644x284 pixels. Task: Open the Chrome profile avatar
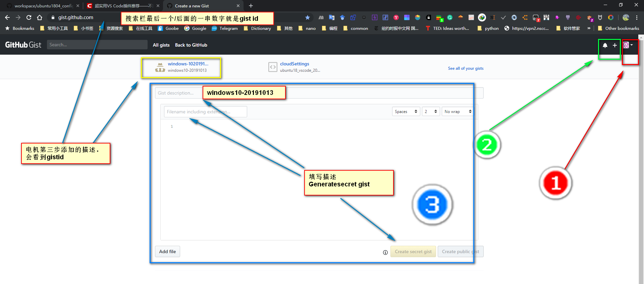(x=626, y=17)
